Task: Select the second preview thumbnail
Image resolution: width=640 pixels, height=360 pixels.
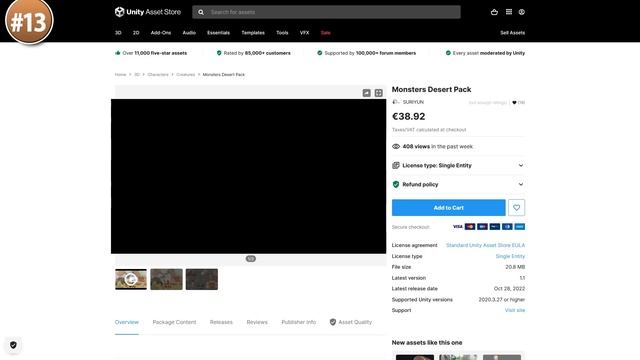Action: pos(166,279)
